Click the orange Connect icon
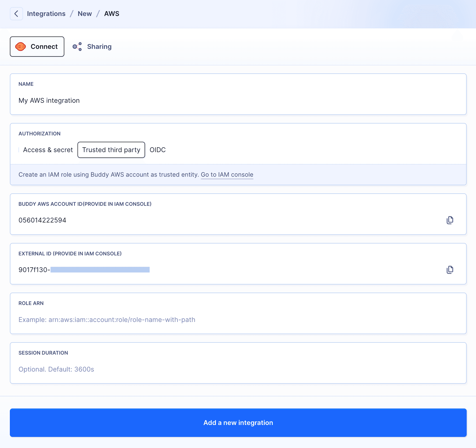This screenshot has width=476, height=448. tap(21, 47)
